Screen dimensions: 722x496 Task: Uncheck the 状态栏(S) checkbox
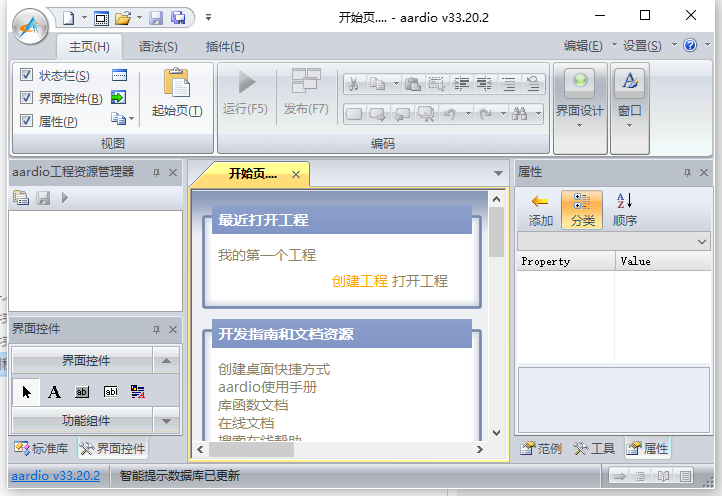point(26,75)
